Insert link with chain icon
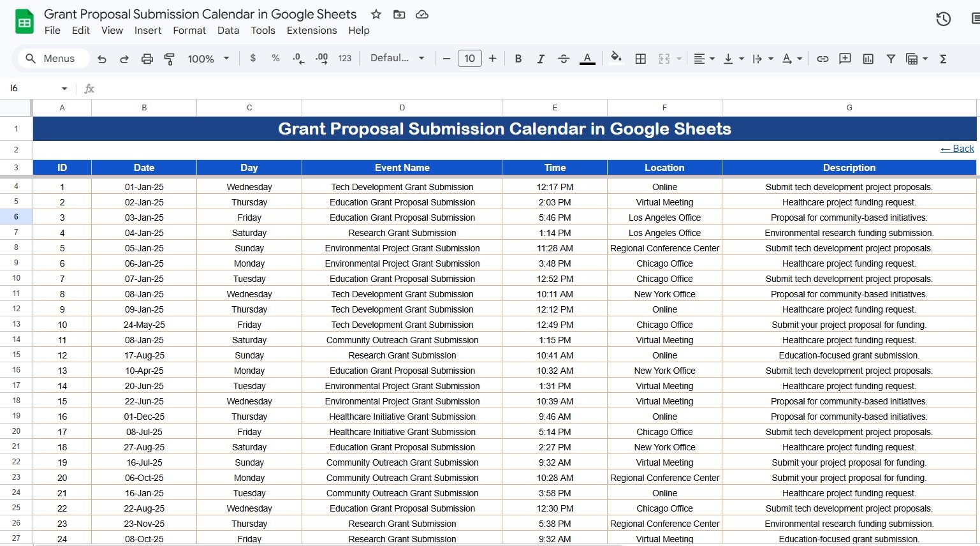The height and width of the screenshot is (546, 980). (823, 59)
